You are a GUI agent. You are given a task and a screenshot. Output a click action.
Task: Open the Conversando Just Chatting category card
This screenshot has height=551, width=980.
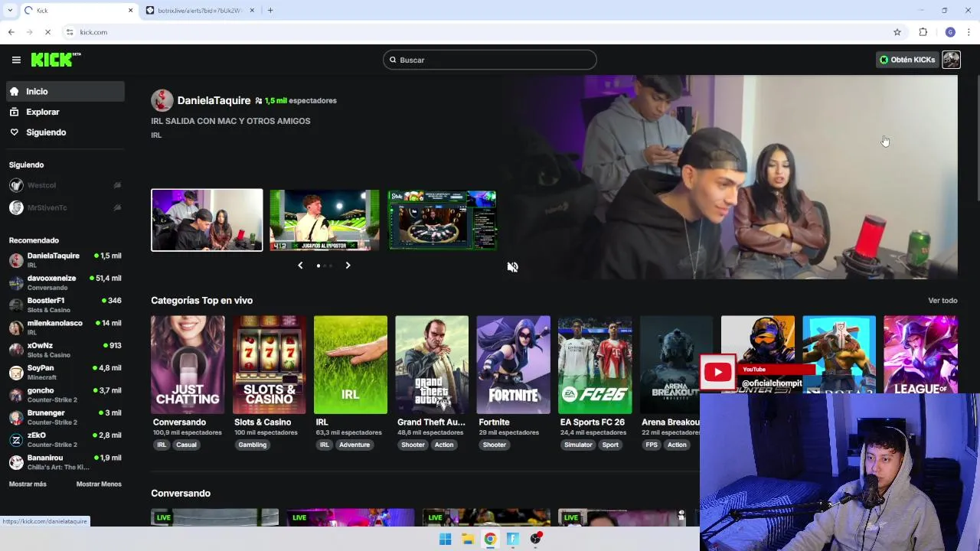(188, 364)
